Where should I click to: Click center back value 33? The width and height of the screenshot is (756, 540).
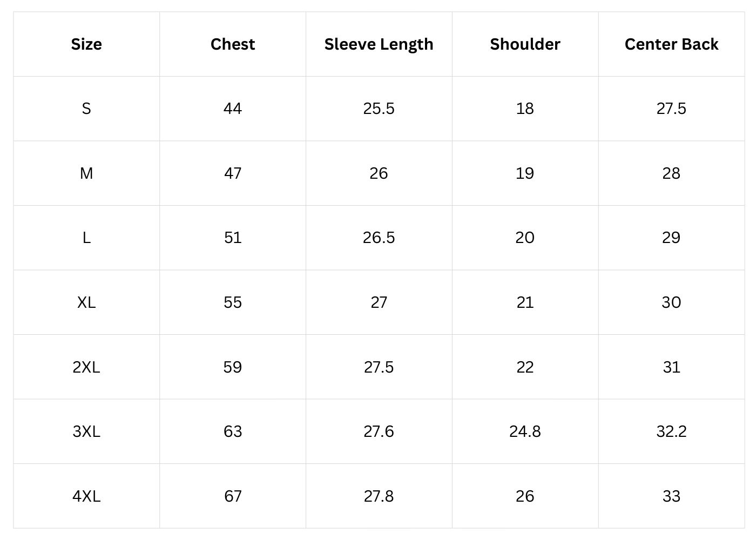(x=671, y=496)
